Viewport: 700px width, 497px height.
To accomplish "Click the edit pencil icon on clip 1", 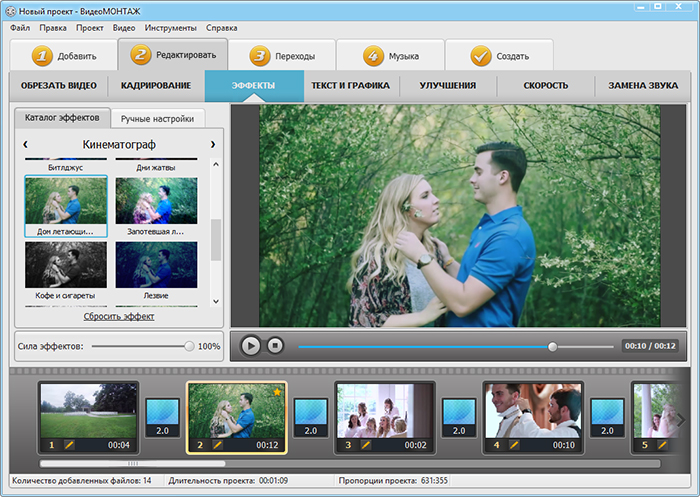I will [x=70, y=444].
